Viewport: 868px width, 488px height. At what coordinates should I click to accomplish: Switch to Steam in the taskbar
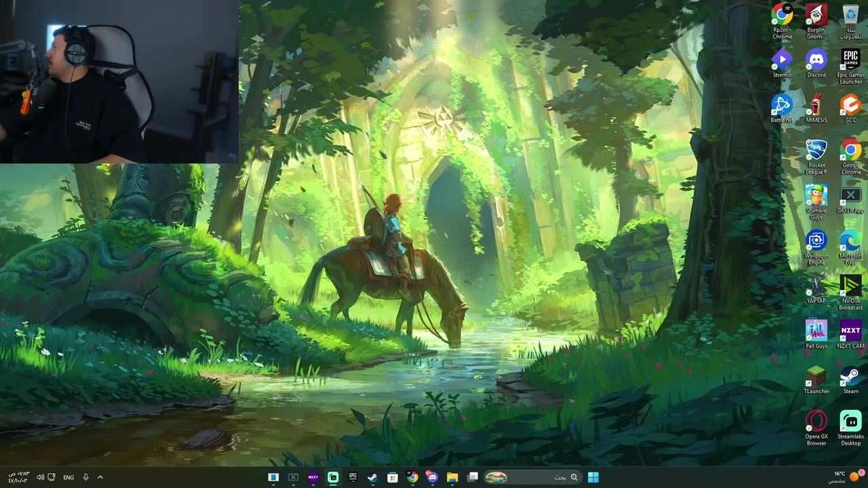372,477
